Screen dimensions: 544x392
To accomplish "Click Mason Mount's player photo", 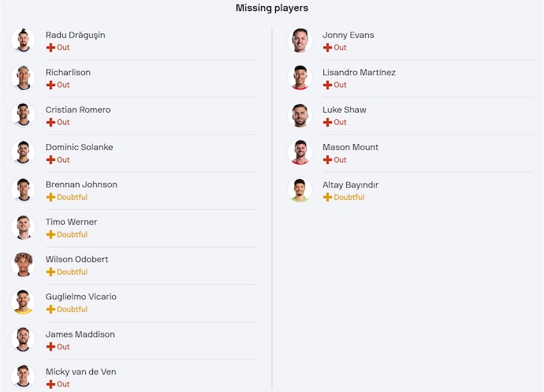I will 300,153.
